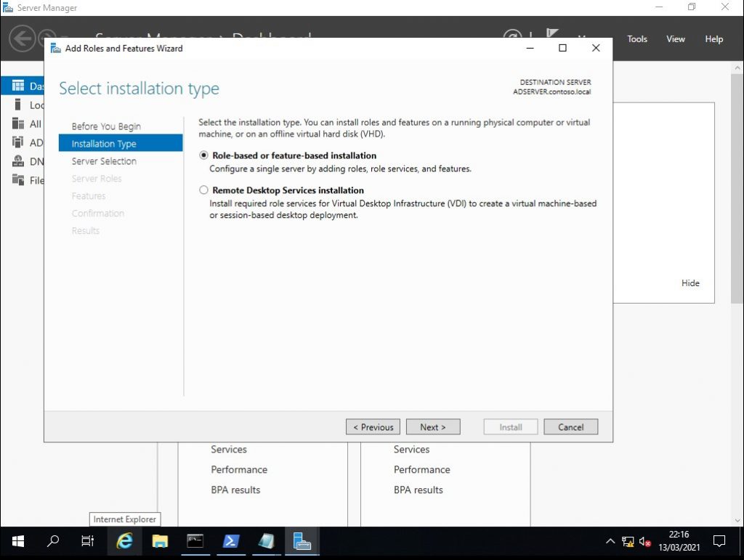Click the Next button in wizard

coord(432,427)
